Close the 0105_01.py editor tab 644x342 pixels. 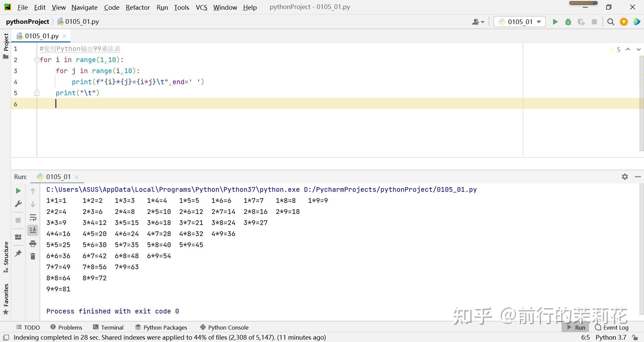click(x=64, y=36)
